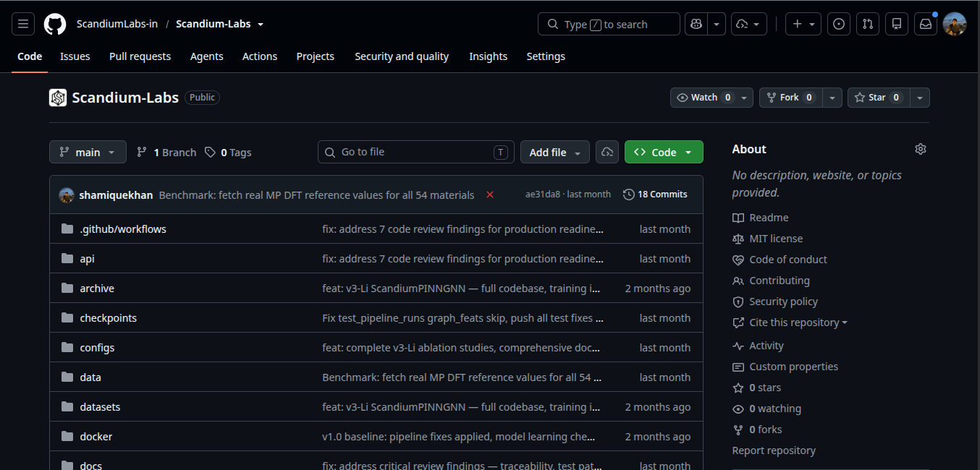Open the checkpoints folder

point(109,318)
